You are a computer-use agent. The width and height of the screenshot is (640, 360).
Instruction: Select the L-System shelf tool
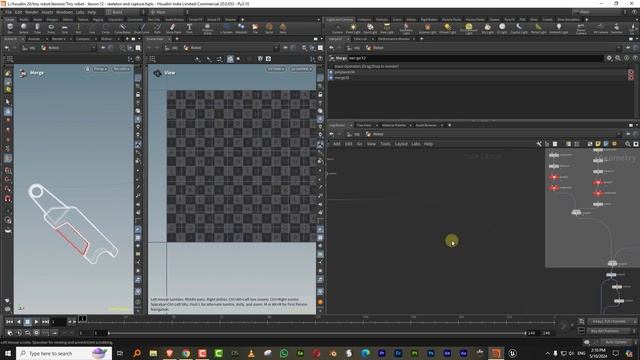(226, 28)
